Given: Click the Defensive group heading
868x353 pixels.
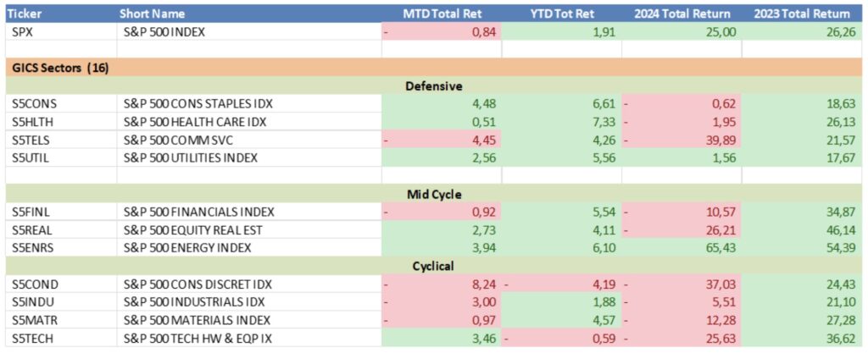Looking at the screenshot, I should point(433,85).
